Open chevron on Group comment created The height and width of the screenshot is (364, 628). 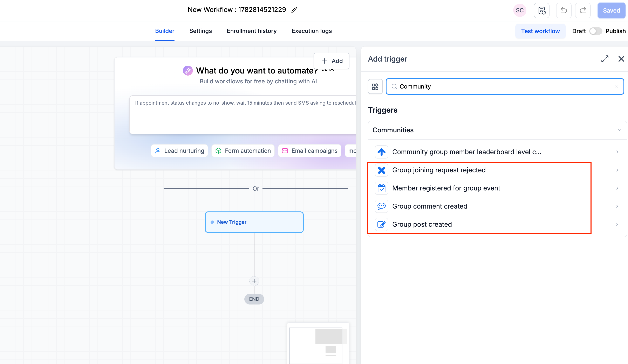tap(617, 206)
